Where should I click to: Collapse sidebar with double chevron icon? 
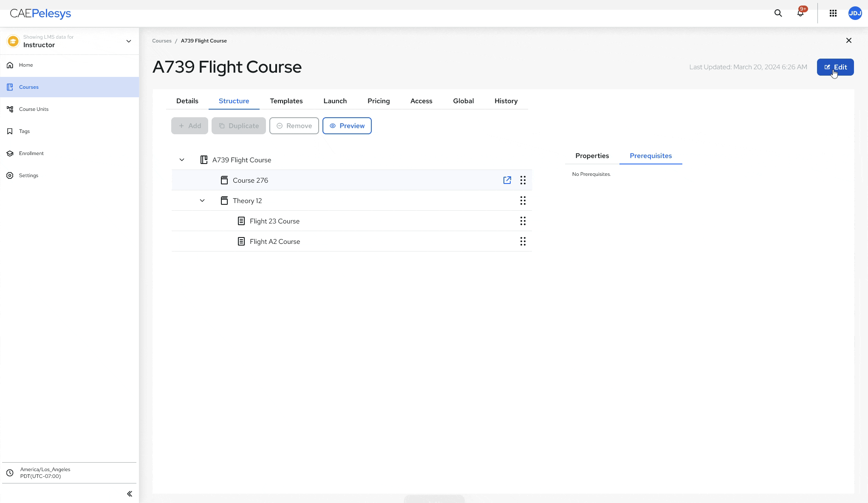coord(130,494)
